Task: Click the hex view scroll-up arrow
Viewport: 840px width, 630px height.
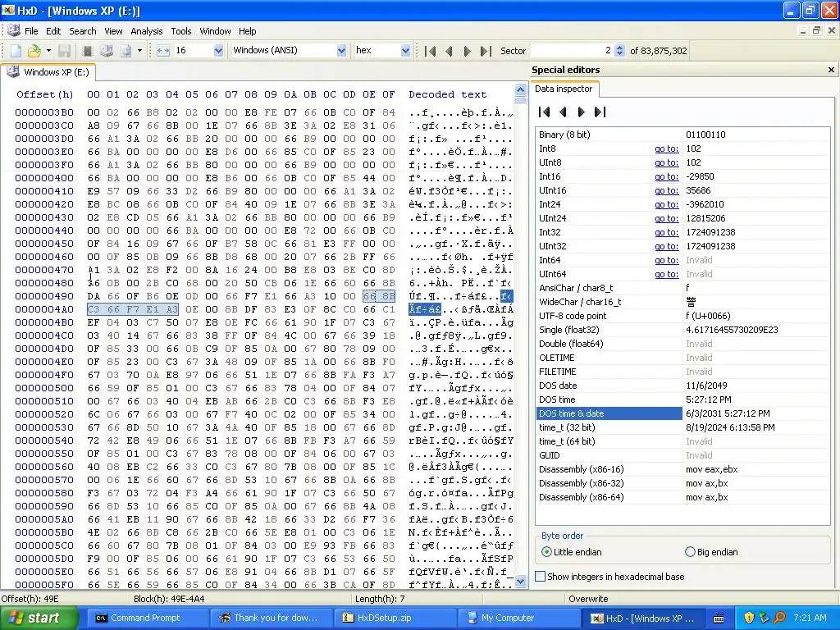Action: coord(520,89)
